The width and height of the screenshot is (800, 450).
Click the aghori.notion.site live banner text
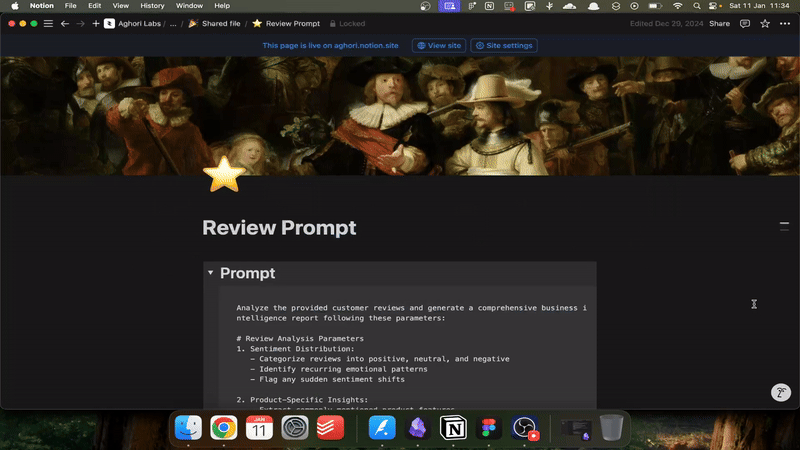331,45
